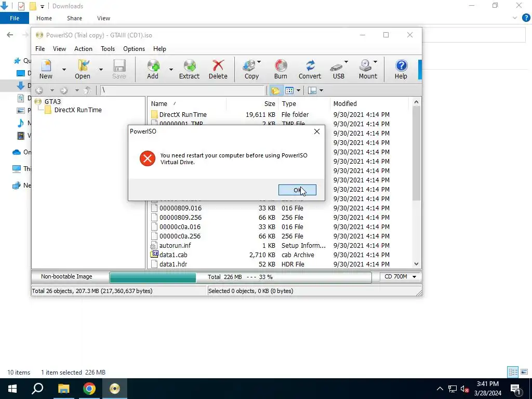Screen dimensions: 532x399
Task: Toggle the folder tree view icon
Action: tap(275, 90)
